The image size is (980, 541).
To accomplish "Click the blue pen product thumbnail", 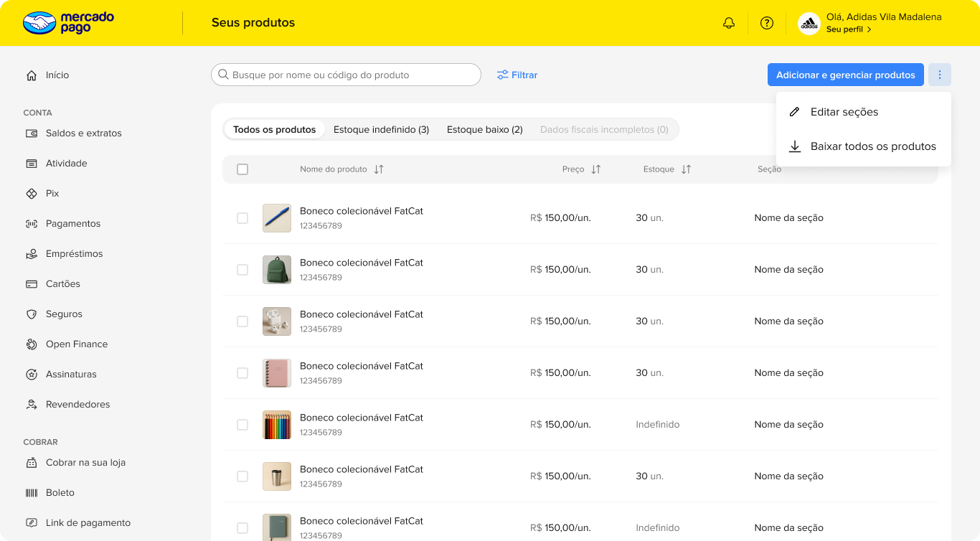I will [x=277, y=218].
